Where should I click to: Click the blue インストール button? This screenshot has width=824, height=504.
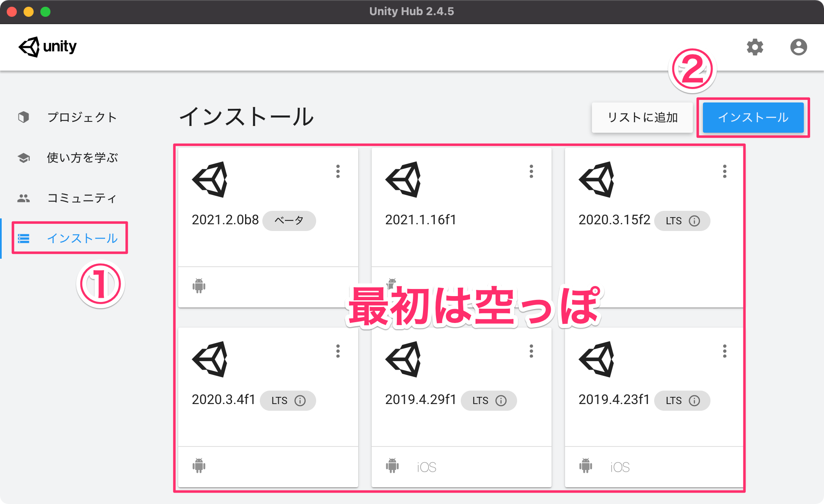pos(753,117)
